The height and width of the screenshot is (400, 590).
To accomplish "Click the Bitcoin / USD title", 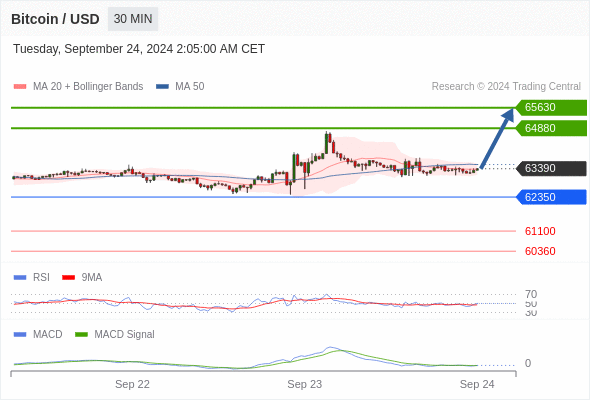I will click(x=55, y=19).
